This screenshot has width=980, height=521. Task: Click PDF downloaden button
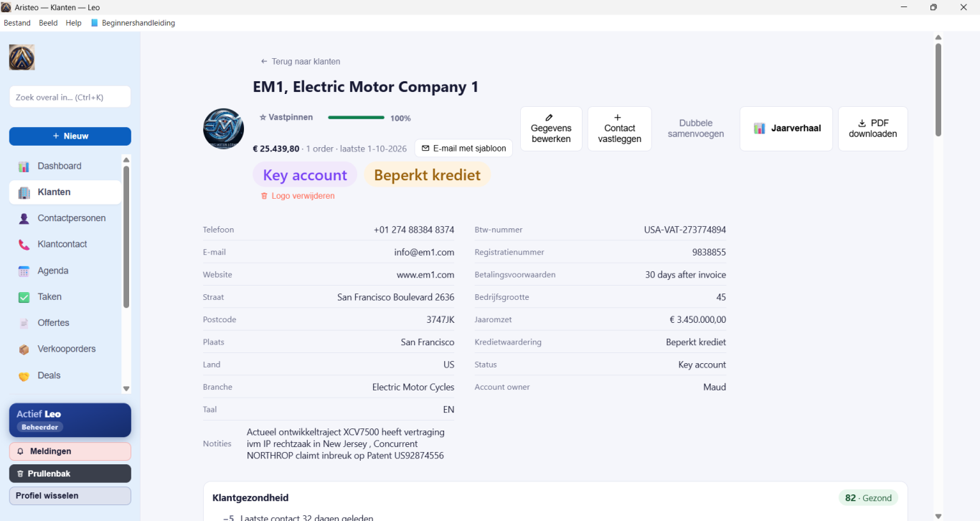(x=872, y=128)
